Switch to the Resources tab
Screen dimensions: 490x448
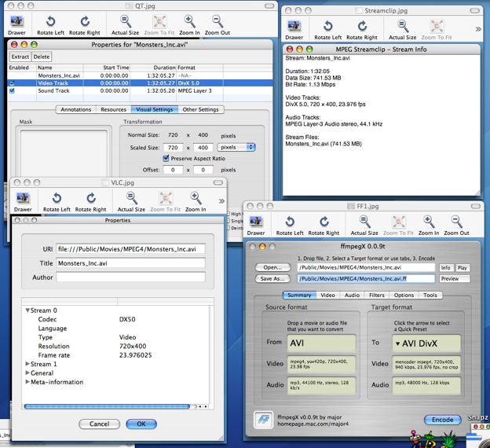coord(113,109)
